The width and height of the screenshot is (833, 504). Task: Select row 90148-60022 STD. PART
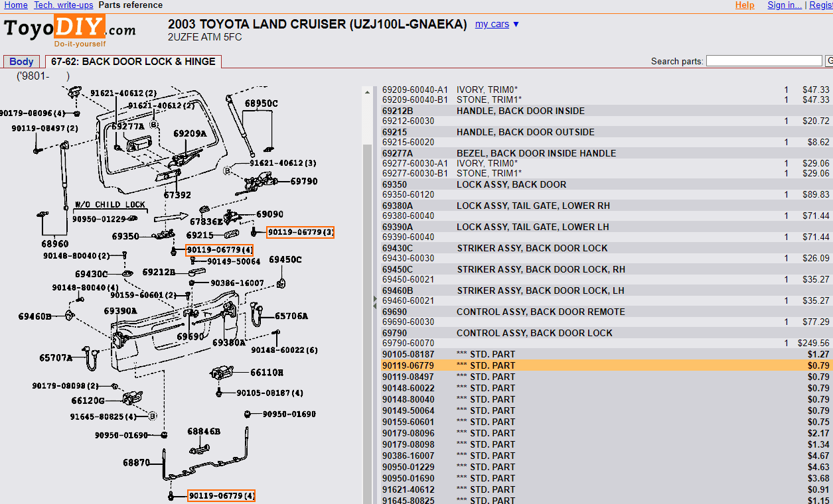point(606,388)
